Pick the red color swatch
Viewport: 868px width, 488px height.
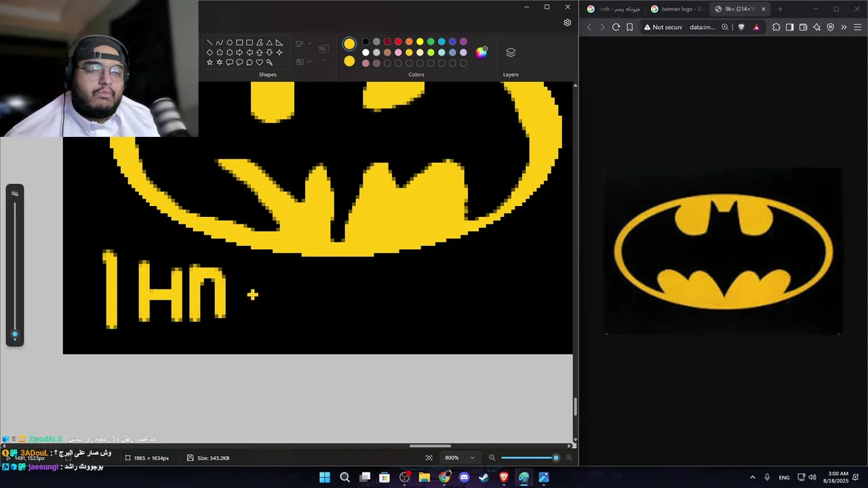pos(398,42)
